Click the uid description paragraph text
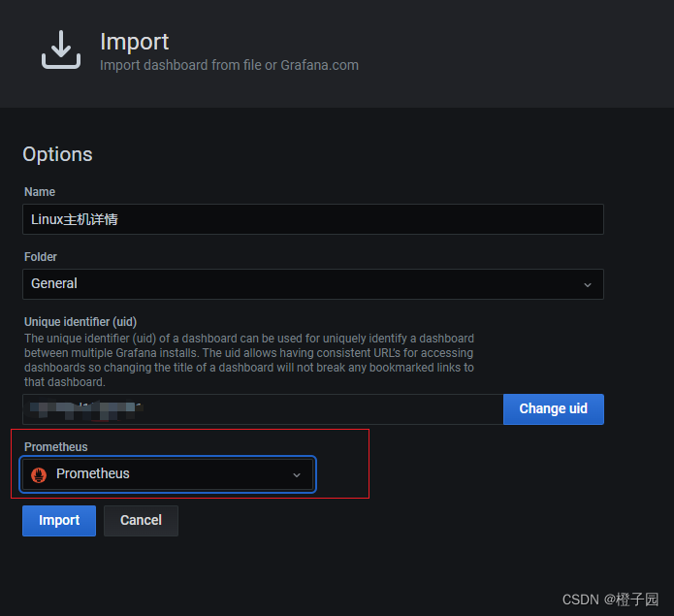The width and height of the screenshot is (674, 616). click(x=249, y=360)
